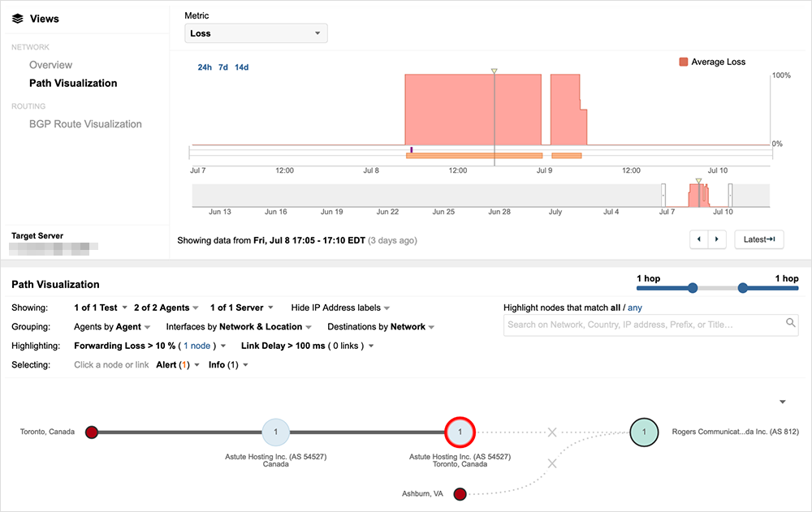This screenshot has width=812, height=512.
Task: Focus the network search input field
Action: [x=641, y=324]
